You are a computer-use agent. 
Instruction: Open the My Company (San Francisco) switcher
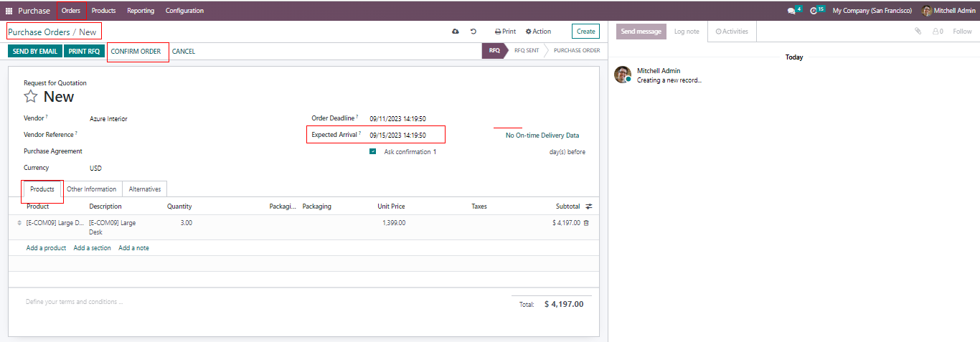click(872, 11)
